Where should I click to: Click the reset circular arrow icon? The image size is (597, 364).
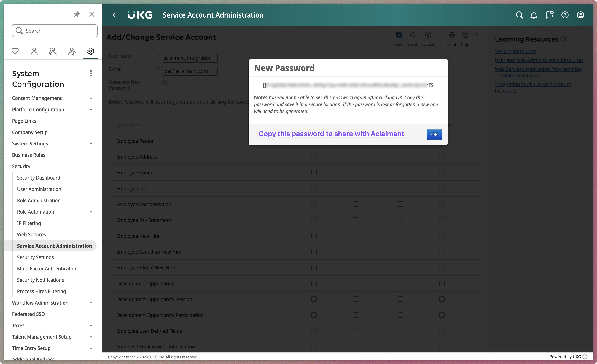pyautogui.click(x=413, y=35)
